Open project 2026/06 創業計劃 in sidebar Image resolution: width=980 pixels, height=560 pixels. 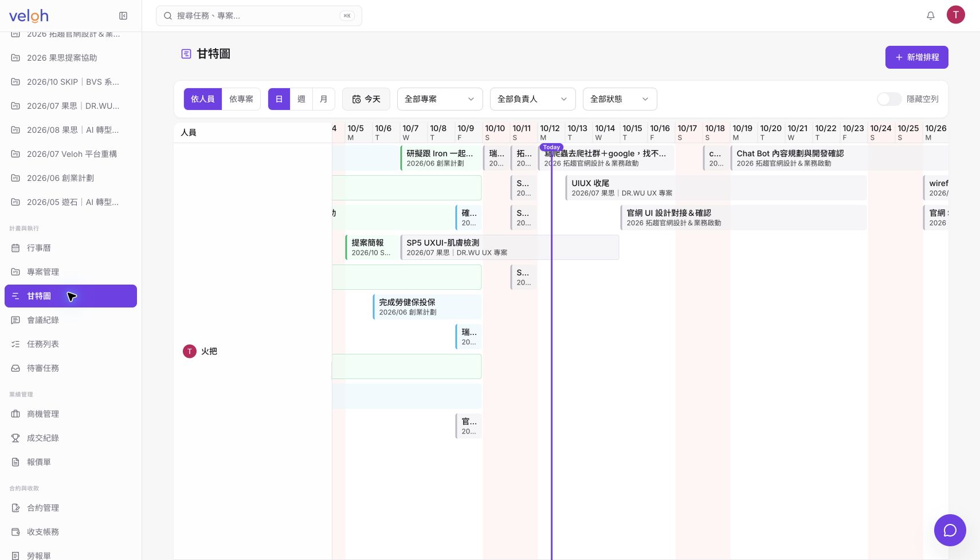click(x=70, y=178)
